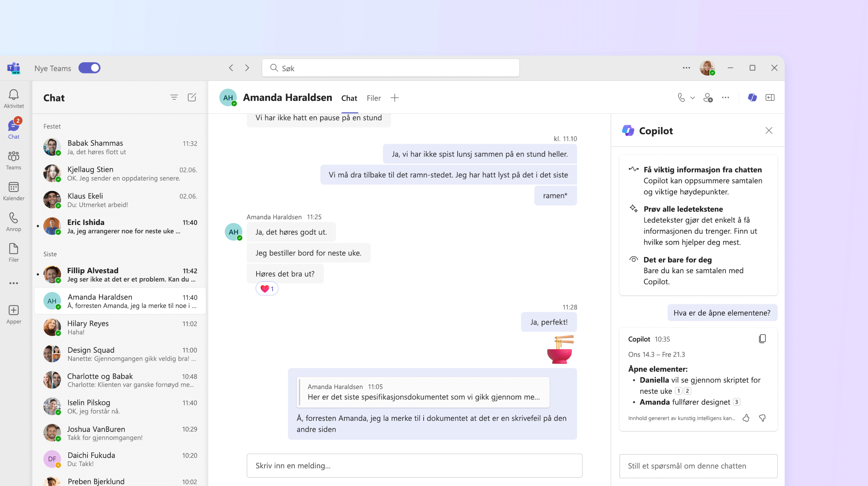This screenshot has height=486, width=868.
Task: Expand the filter chat list options
Action: tap(174, 97)
